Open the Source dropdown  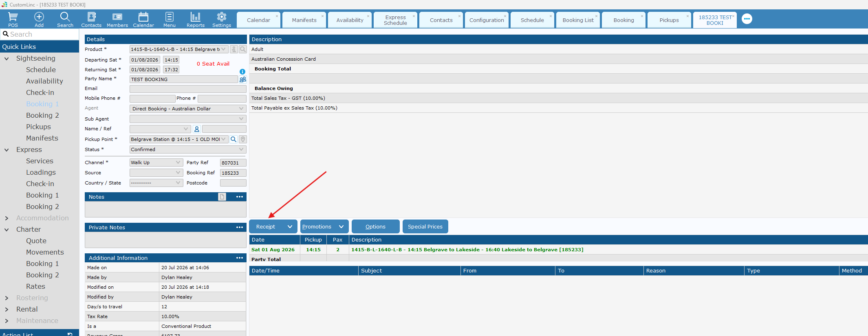pos(178,173)
